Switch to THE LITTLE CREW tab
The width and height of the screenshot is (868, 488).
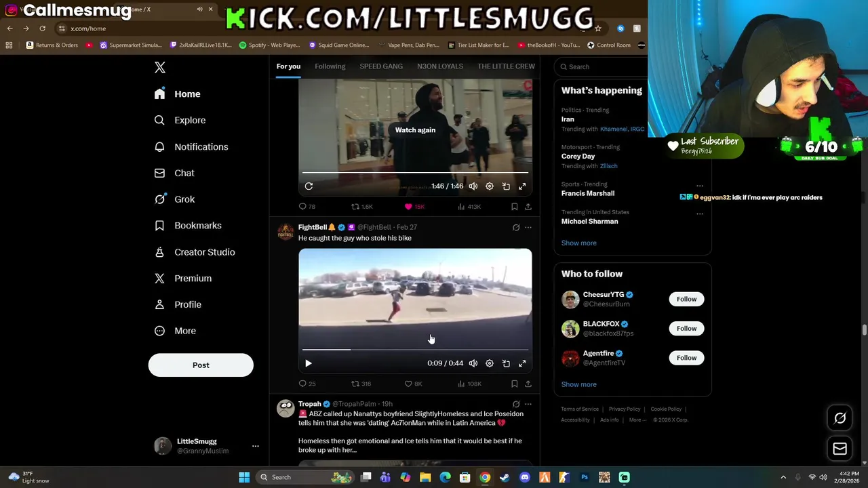506,66
